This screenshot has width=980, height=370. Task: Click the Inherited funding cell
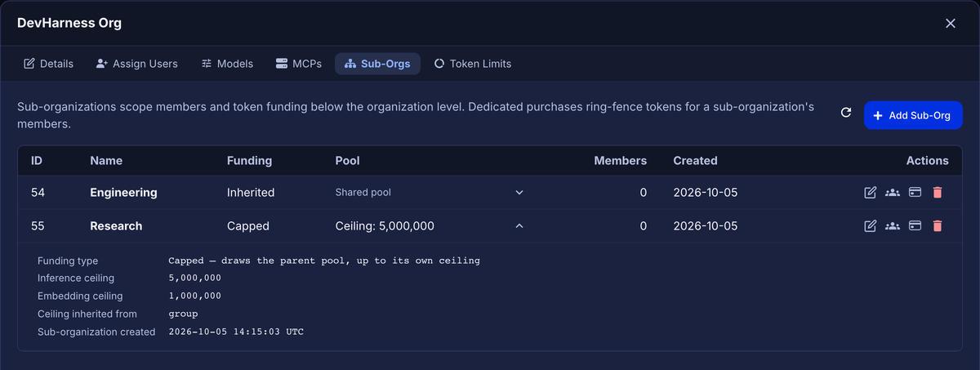(251, 193)
